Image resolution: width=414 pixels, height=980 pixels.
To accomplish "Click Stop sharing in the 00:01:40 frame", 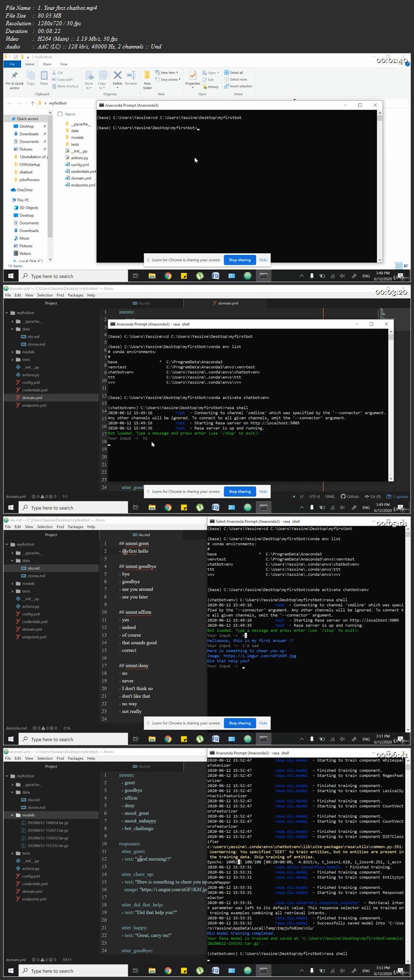I will tap(240, 260).
